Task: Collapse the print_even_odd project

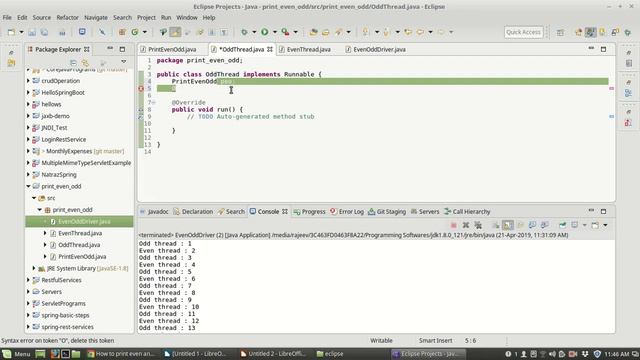Action: 29,186
